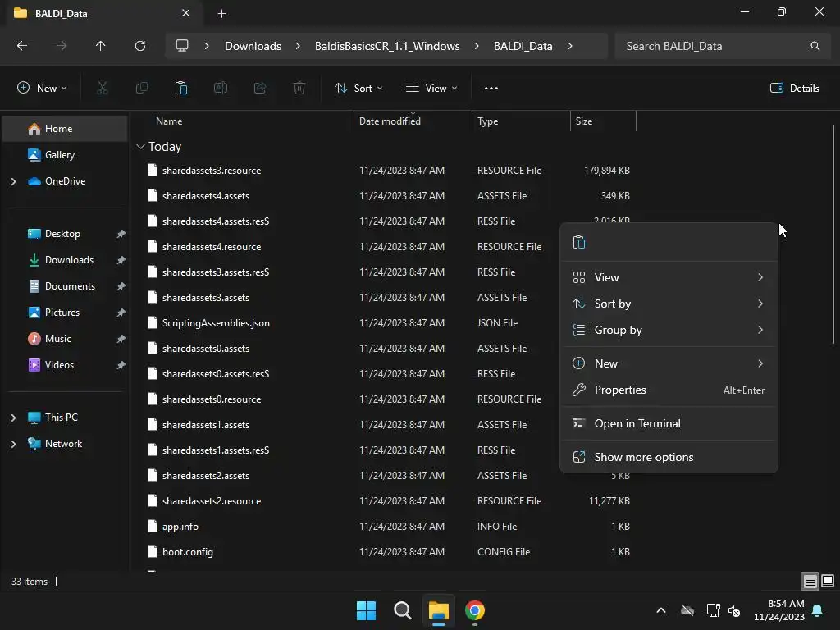
Task: Open the View dropdown in the toolbar
Action: [431, 89]
